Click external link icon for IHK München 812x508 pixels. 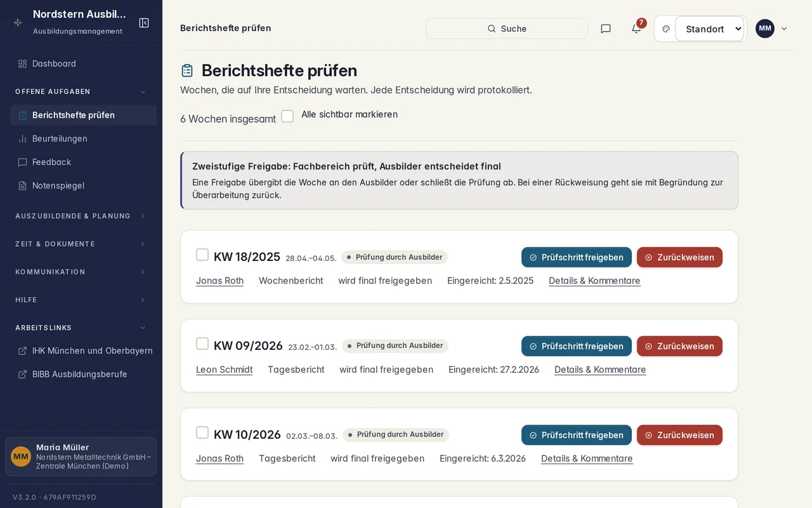23,351
